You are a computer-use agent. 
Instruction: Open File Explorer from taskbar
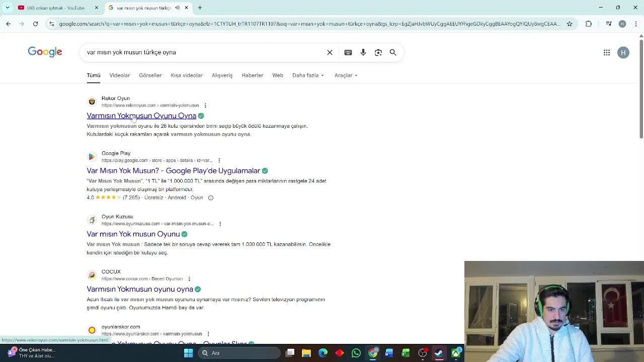[306, 353]
